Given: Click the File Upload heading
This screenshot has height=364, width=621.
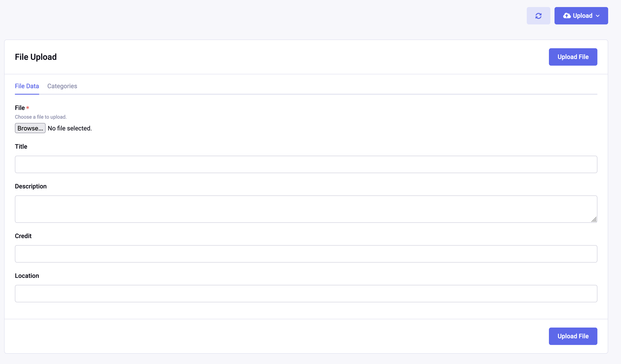Looking at the screenshot, I should (36, 57).
